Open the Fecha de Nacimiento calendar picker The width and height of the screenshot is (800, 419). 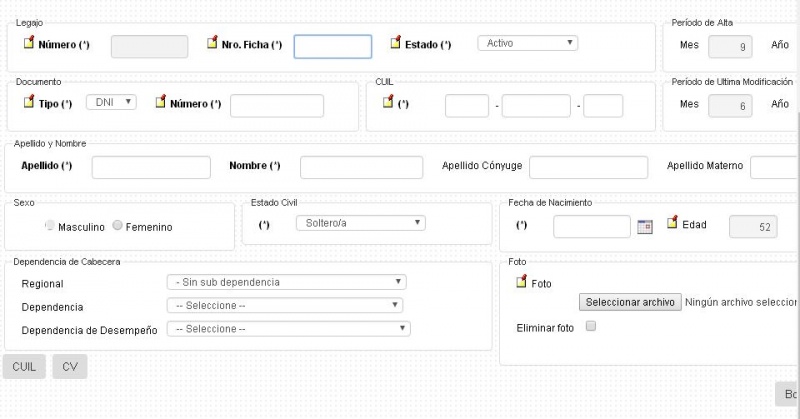click(x=645, y=227)
